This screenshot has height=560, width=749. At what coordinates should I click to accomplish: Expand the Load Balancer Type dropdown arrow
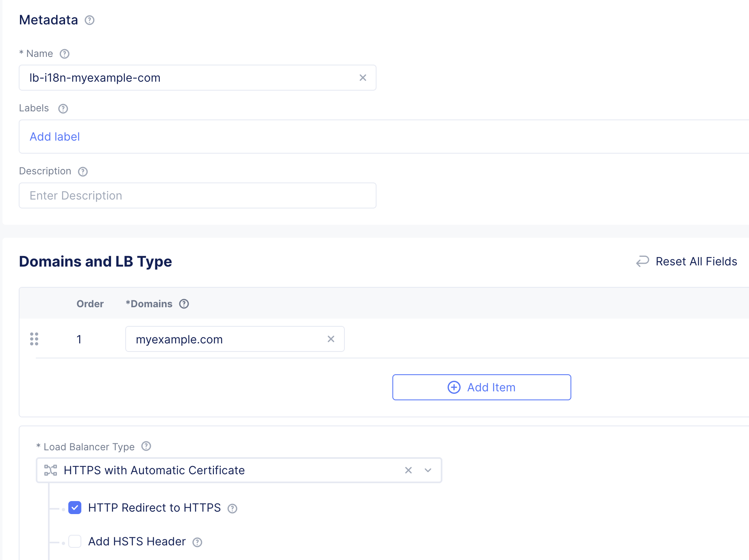tap(428, 470)
